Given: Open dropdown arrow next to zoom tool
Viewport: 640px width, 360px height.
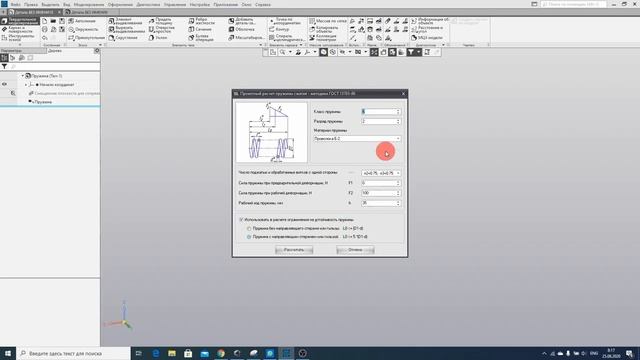Looking at the screenshot, I should tap(290, 52).
